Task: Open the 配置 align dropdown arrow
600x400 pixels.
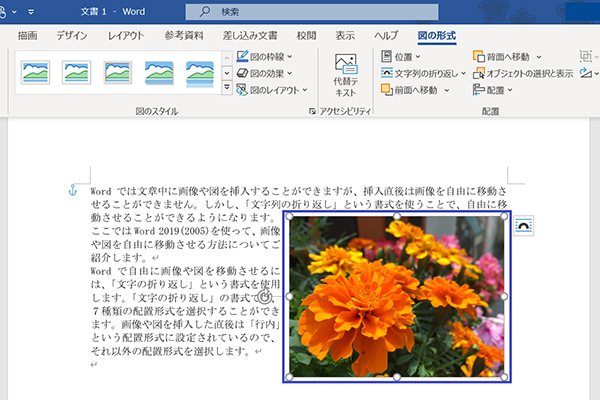Action: tap(510, 90)
